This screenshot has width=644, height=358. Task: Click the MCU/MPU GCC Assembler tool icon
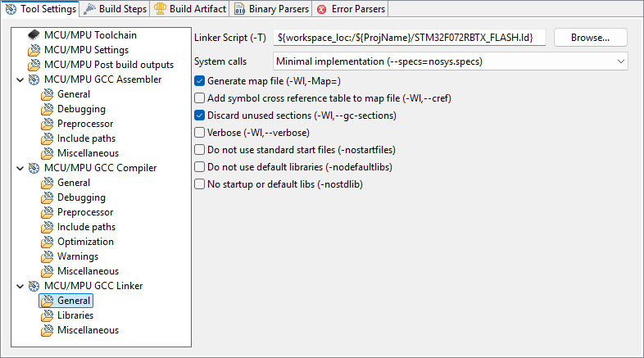pyautogui.click(x=34, y=79)
